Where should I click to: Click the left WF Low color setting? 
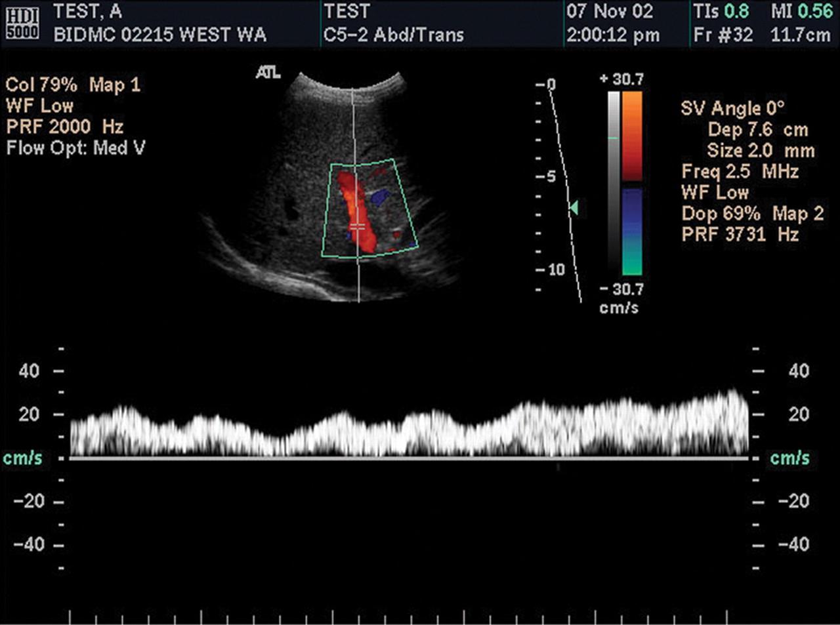pyautogui.click(x=40, y=106)
